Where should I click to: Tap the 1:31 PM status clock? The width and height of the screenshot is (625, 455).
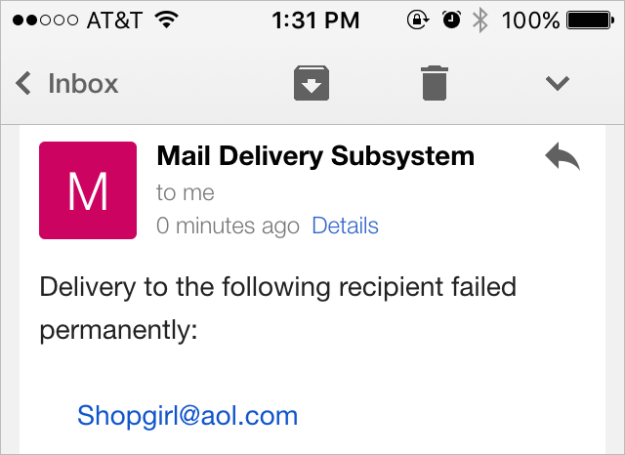pyautogui.click(x=316, y=20)
